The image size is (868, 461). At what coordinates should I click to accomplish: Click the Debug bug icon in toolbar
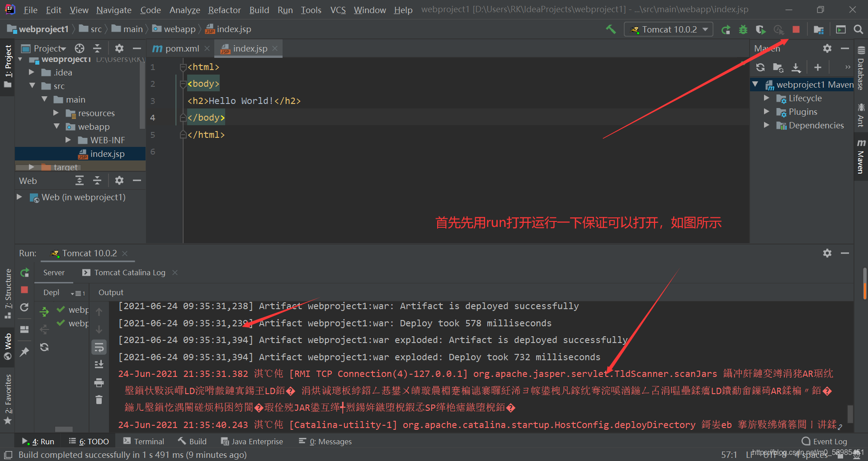[x=743, y=29]
